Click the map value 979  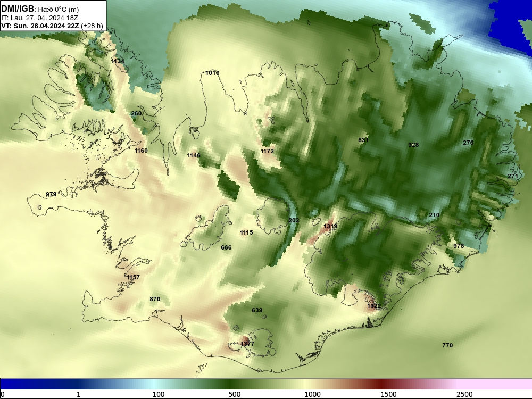tap(51, 194)
